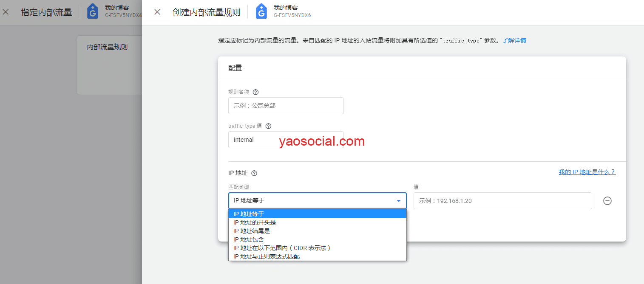Click the help icon beside IP 地址

(254, 173)
